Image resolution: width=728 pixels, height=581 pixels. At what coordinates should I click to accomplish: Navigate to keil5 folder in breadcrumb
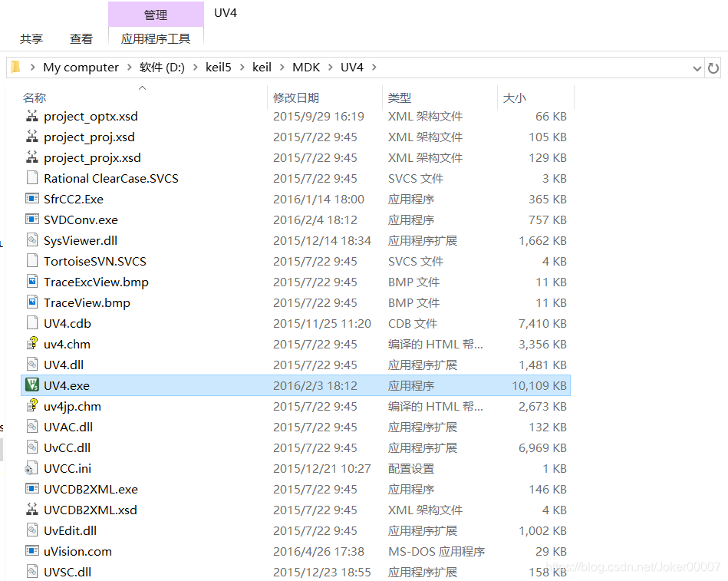218,68
